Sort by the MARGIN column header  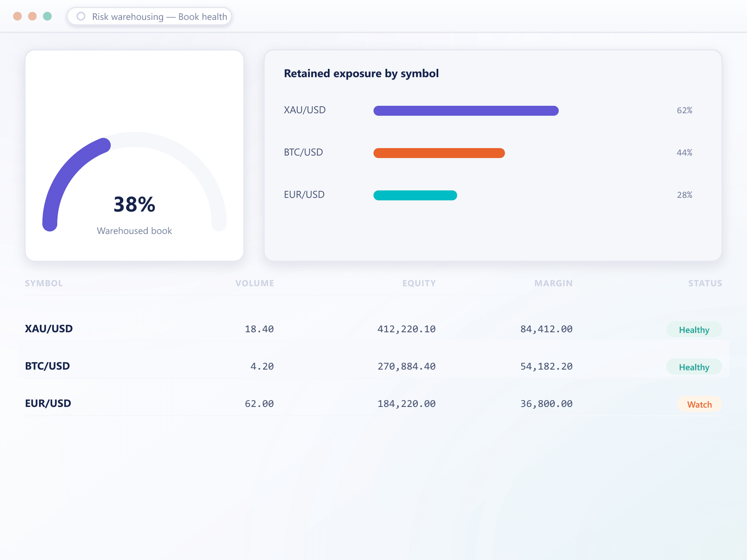[554, 283]
